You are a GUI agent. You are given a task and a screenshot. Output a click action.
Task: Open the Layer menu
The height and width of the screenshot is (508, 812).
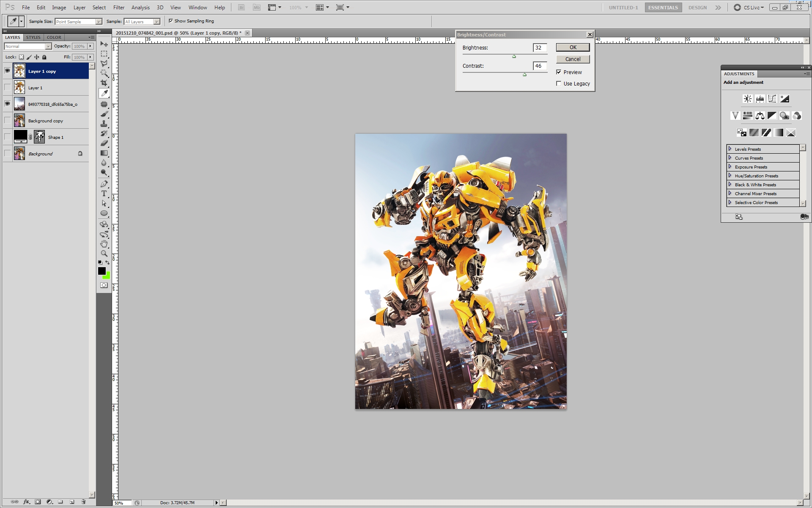coord(80,7)
